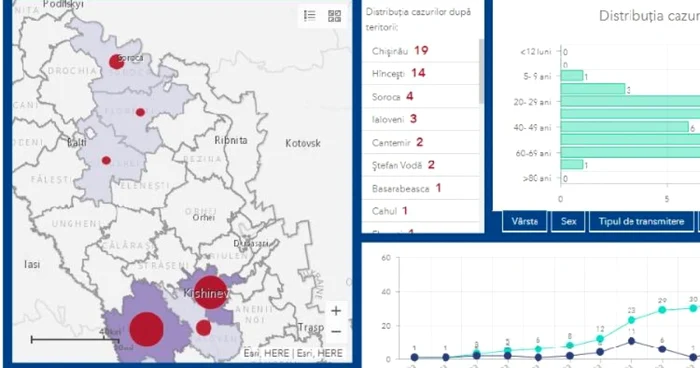
Task: Pick the Ștefan Vodă 2 list entry
Action: (421, 165)
